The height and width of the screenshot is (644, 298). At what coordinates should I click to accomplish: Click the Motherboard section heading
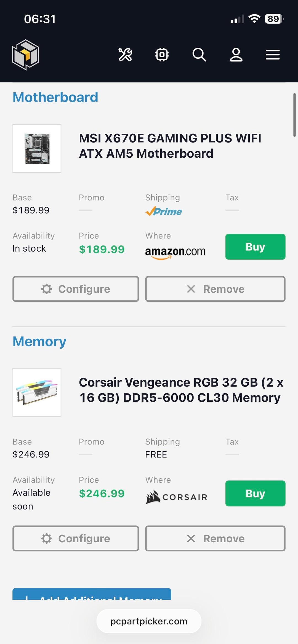55,97
